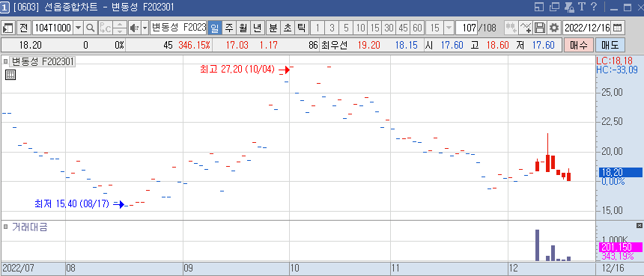Click the 최우선 label in the info bar
The image size is (644, 276).
(x=334, y=45)
